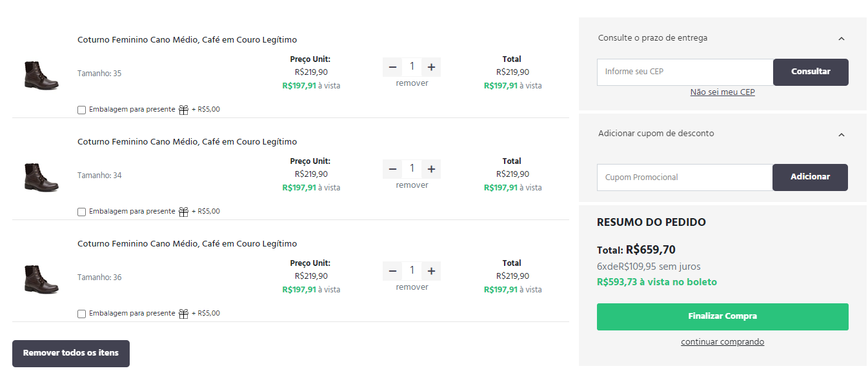Focus the CEP input field
The image size is (868, 384).
[685, 72]
